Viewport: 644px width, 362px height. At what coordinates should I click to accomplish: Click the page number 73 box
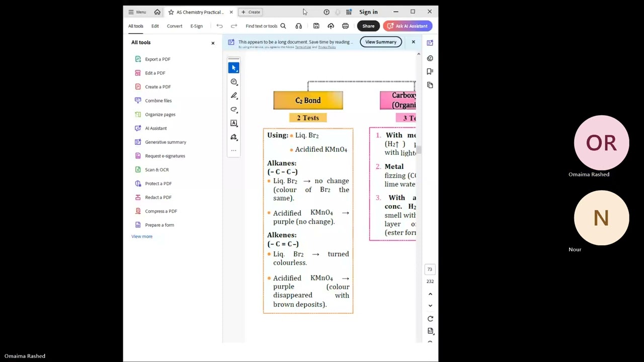430,269
